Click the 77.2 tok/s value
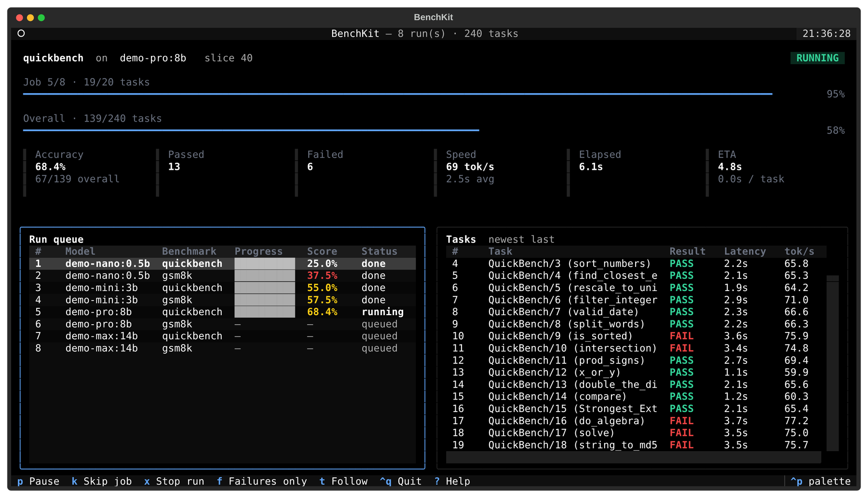 (x=796, y=421)
